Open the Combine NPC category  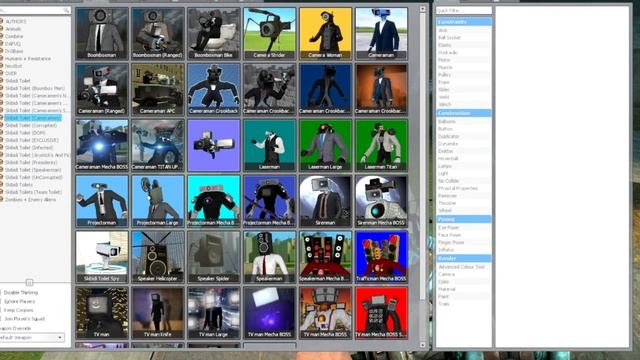coord(14,36)
